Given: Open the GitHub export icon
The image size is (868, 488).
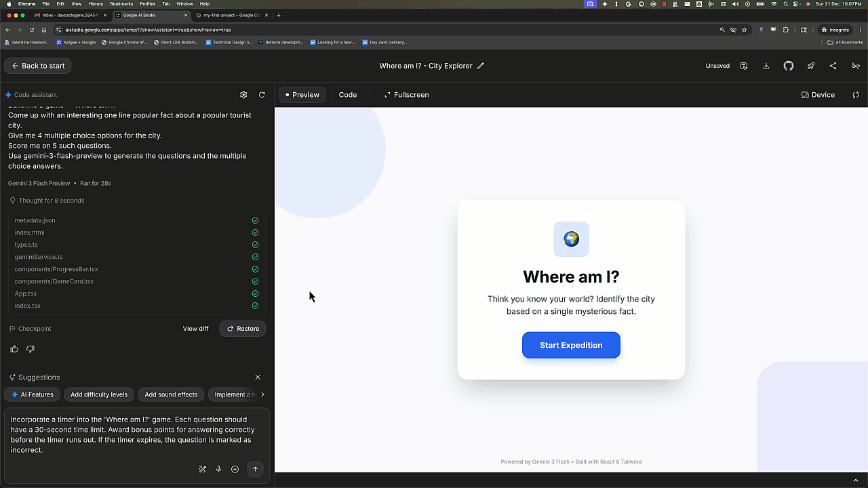Looking at the screenshot, I should tap(788, 66).
